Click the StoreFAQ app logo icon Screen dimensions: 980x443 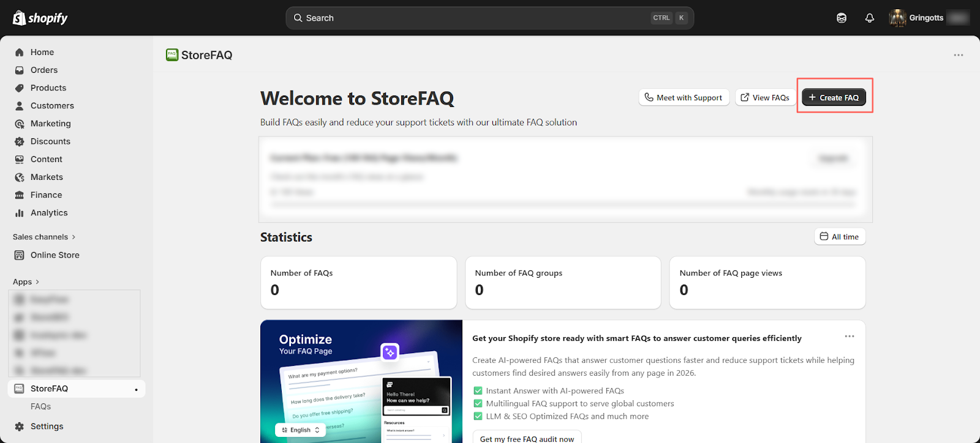click(x=172, y=55)
